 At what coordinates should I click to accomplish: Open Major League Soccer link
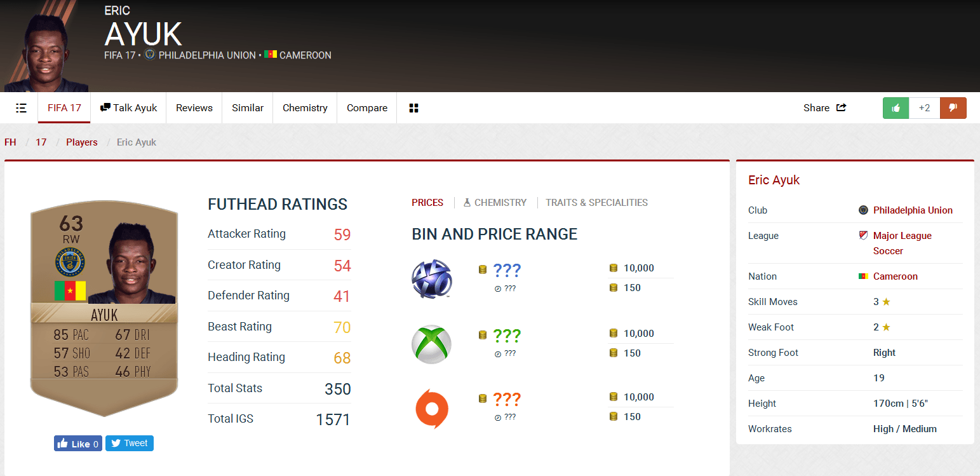[902, 236]
